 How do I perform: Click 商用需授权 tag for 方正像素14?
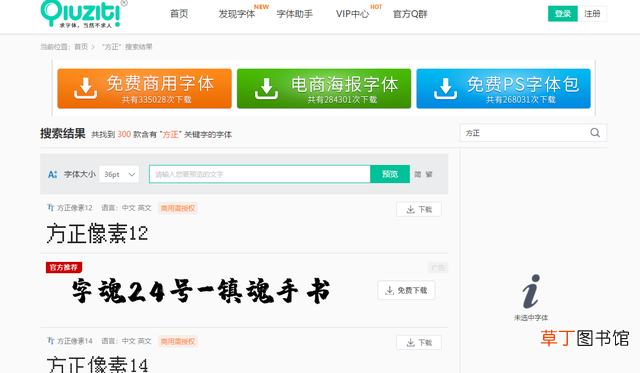point(178,342)
